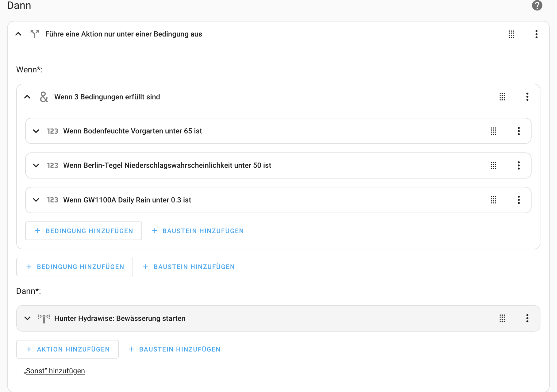Open three-dot menu for GW1100A Daily Rain condition
The width and height of the screenshot is (557, 392).
coord(518,200)
